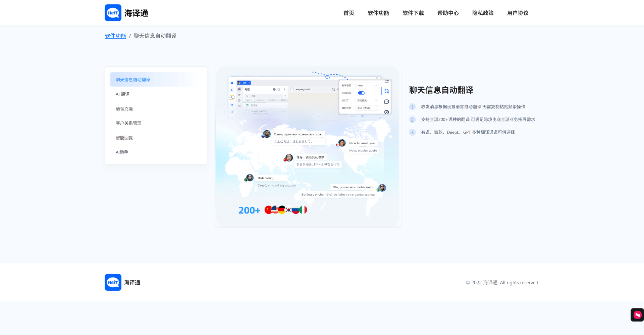Open 用户协议 in the navigation
The height and width of the screenshot is (335, 644).
point(518,13)
